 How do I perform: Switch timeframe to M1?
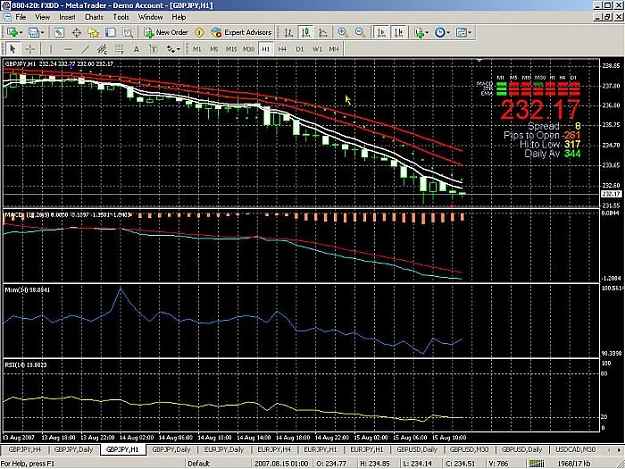(197, 49)
